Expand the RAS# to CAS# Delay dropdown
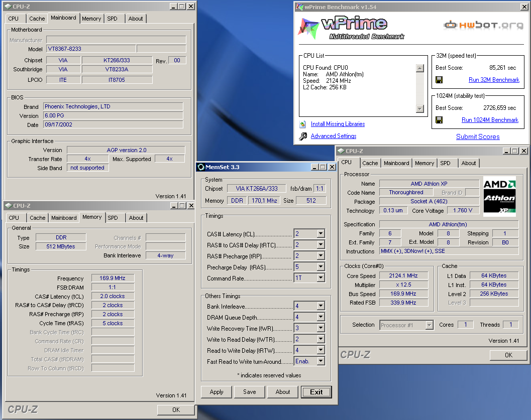 [x=321, y=244]
